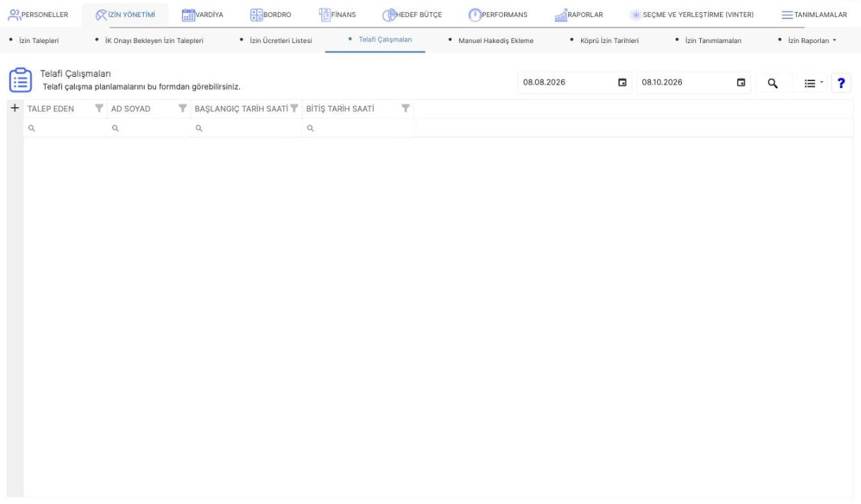Open the filter for TALEP EDEN column

pos(99,109)
